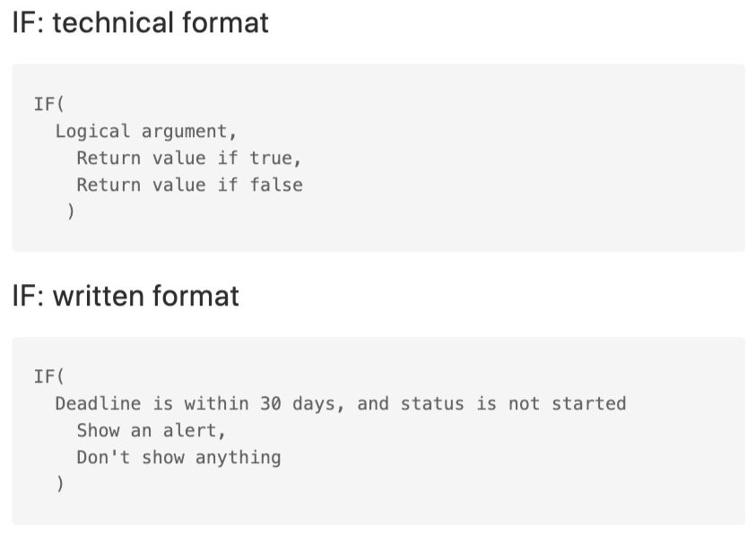This screenshot has height=552, width=756.
Task: Click the word 'false' in technical block
Action: point(276,185)
